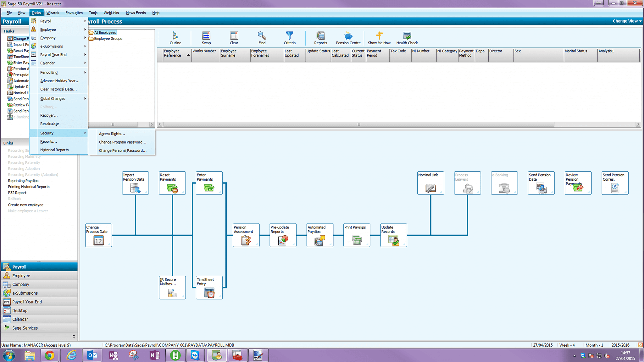Click the employee list horizontal scrollbar
The height and width of the screenshot is (362, 644).
coord(358,124)
